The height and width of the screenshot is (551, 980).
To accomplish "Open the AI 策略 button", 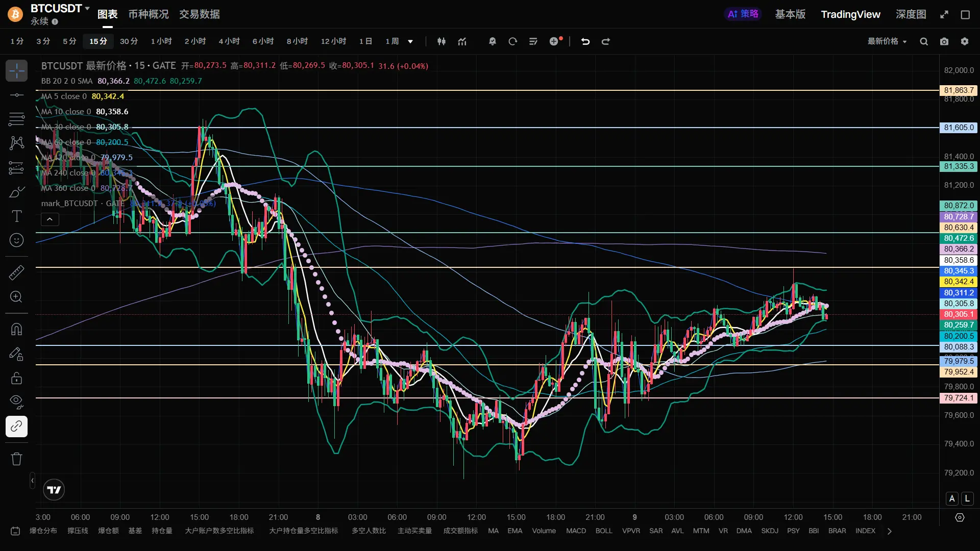I will pos(743,14).
